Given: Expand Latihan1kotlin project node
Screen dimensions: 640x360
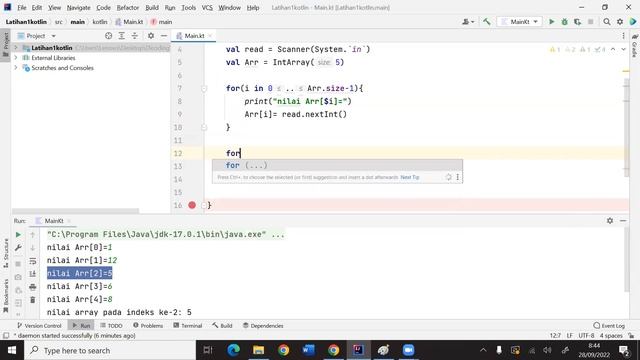Looking at the screenshot, I should (16, 48).
